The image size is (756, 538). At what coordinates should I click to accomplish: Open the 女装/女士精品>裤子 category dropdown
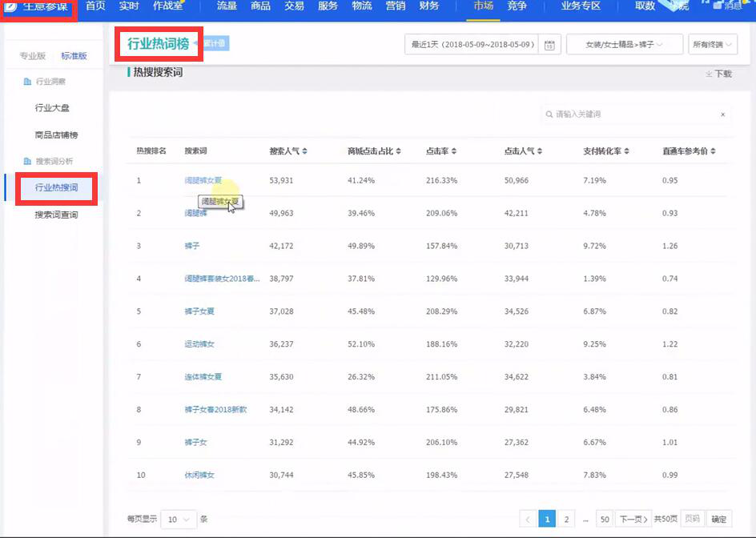(625, 45)
